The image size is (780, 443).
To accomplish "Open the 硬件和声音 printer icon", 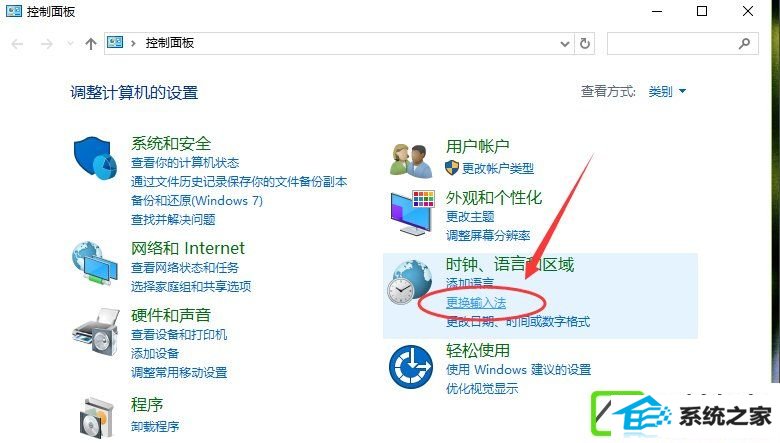I will (x=97, y=332).
